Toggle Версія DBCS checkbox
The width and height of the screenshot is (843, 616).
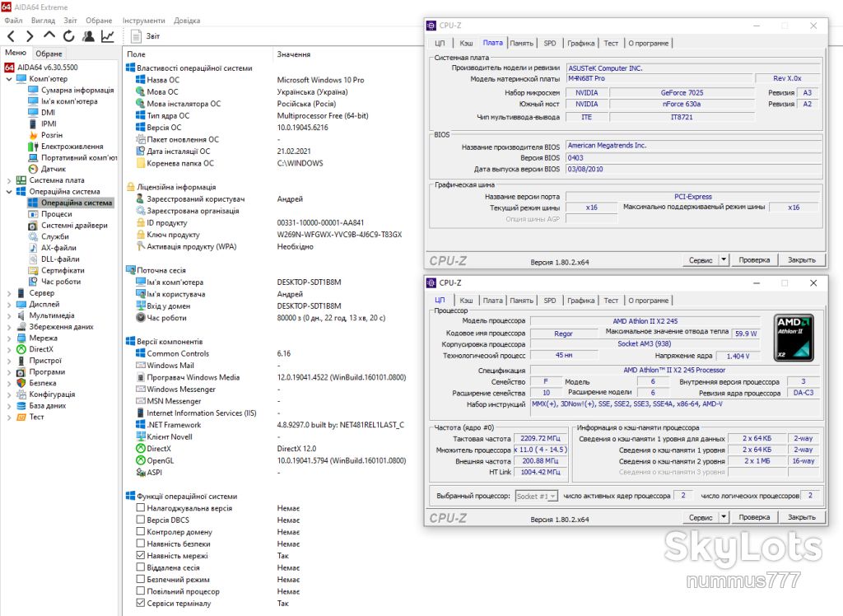coord(140,520)
